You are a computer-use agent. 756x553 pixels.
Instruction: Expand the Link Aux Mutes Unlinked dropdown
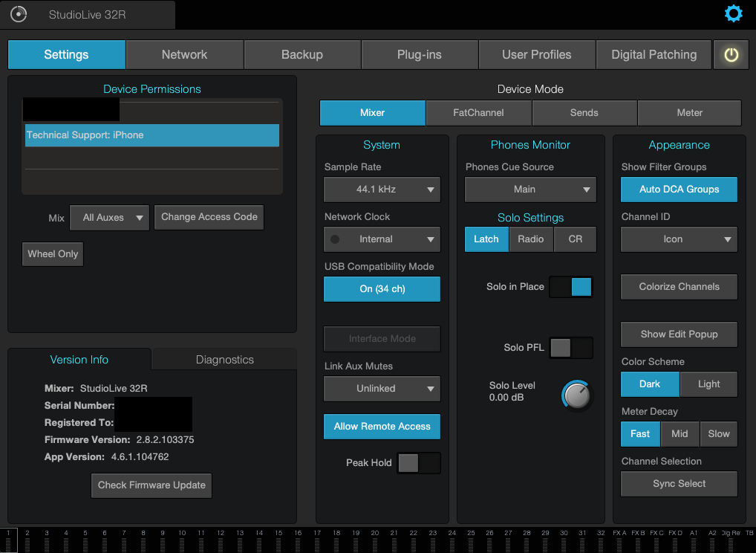coord(382,389)
